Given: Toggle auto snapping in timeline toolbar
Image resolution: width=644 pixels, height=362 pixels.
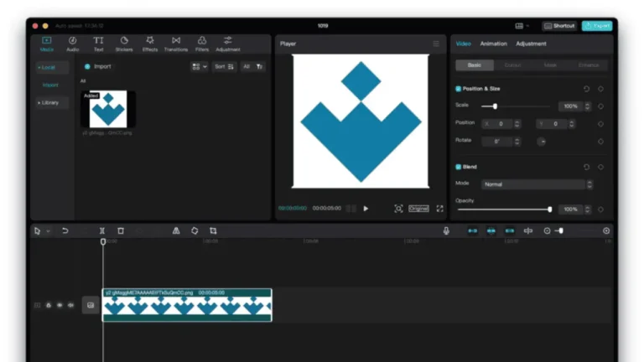Looking at the screenshot, I should point(491,230).
